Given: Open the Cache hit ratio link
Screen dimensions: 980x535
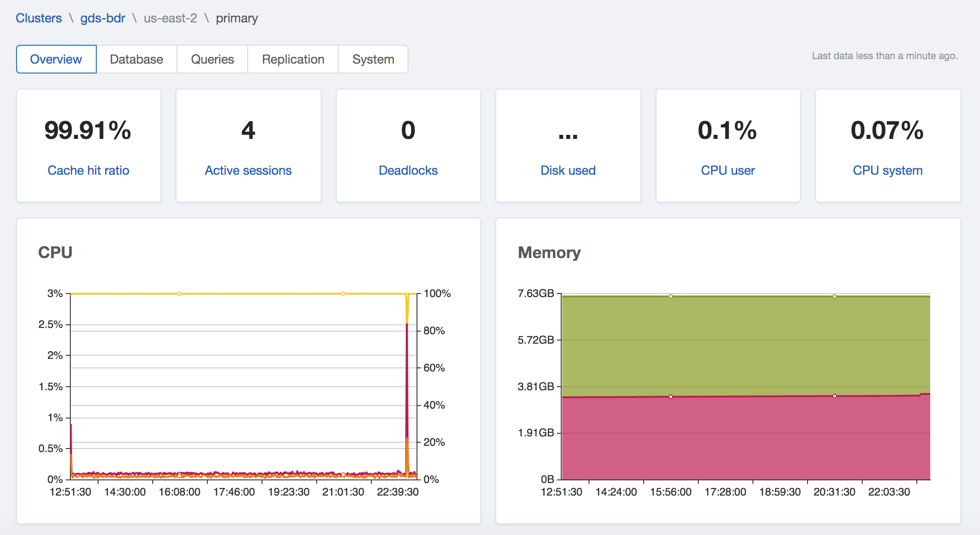Looking at the screenshot, I should 88,170.
